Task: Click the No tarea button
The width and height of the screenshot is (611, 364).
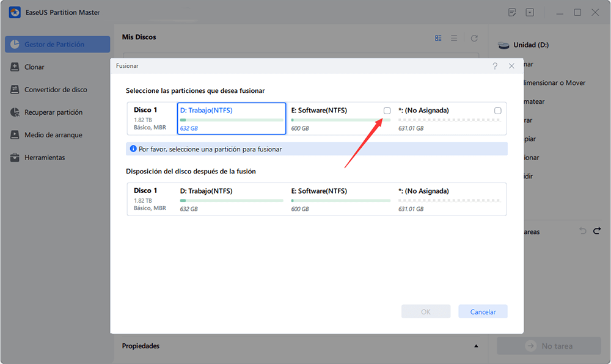Action: coord(549,346)
